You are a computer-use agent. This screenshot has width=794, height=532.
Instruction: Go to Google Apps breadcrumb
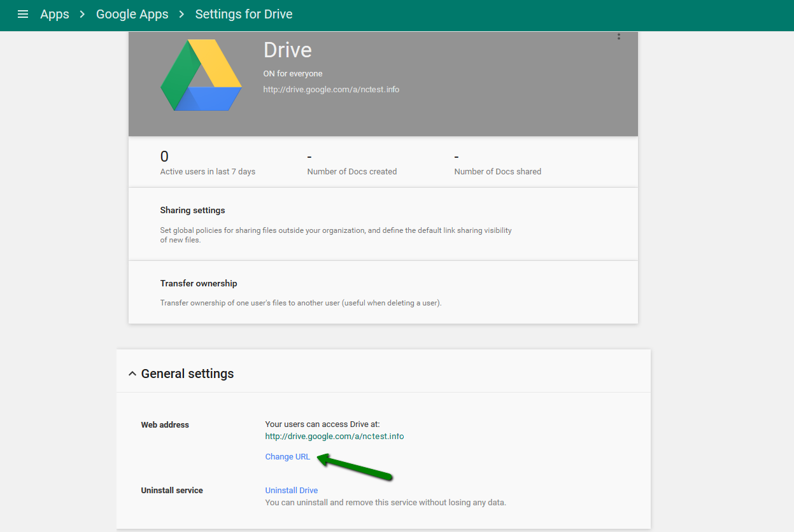tap(132, 14)
